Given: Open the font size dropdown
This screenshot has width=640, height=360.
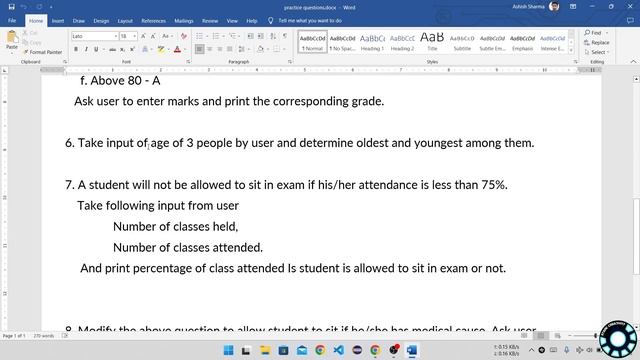Looking at the screenshot, I should pos(134,36).
